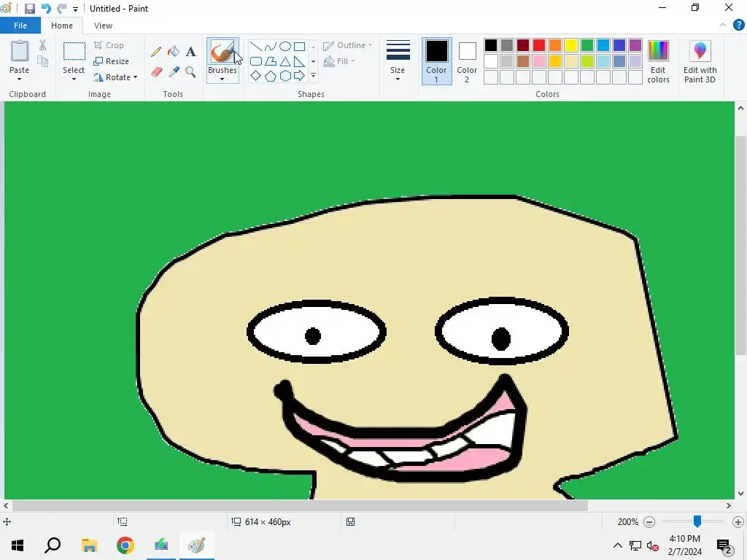Screen dimensions: 747x560
Task: Open the Rotate dropdown menu
Action: tap(116, 77)
